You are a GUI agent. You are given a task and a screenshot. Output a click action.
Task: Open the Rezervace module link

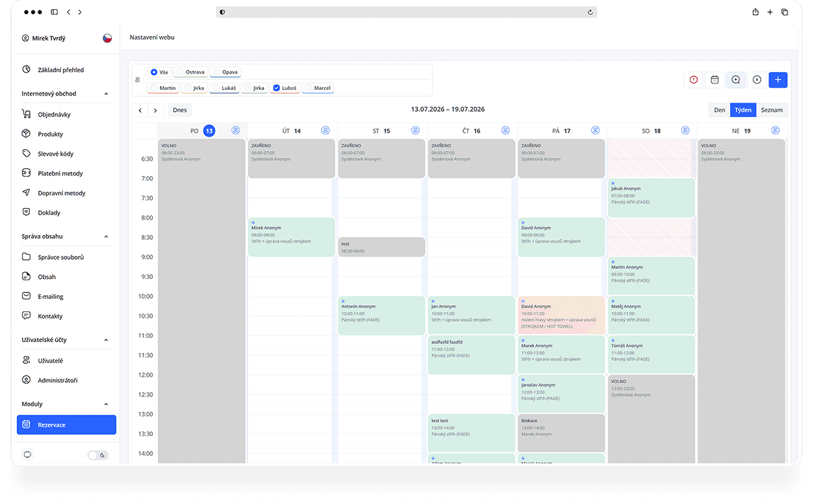tap(67, 425)
